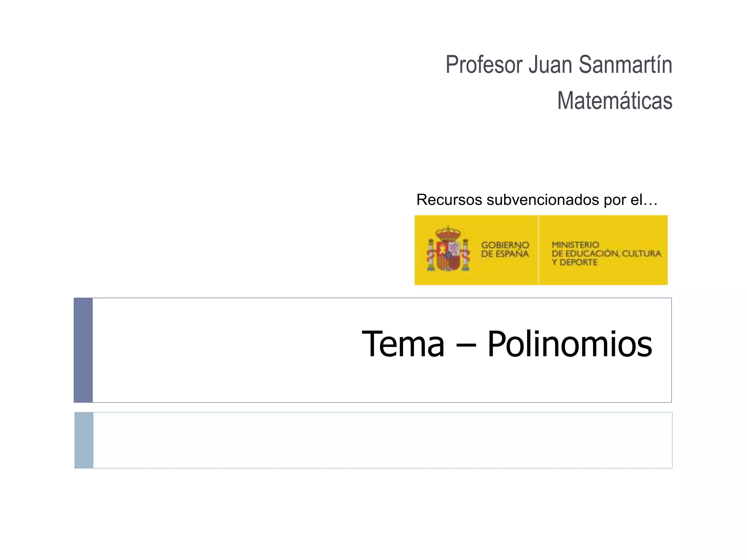Screen dimensions: 747x560
Task: Click the 'Y DEPORTE' line of ministry logo
Action: [x=574, y=262]
